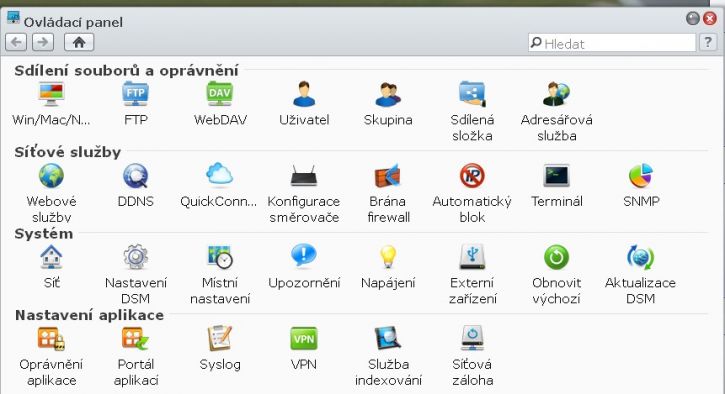Click the Hledat search field

[612, 43]
